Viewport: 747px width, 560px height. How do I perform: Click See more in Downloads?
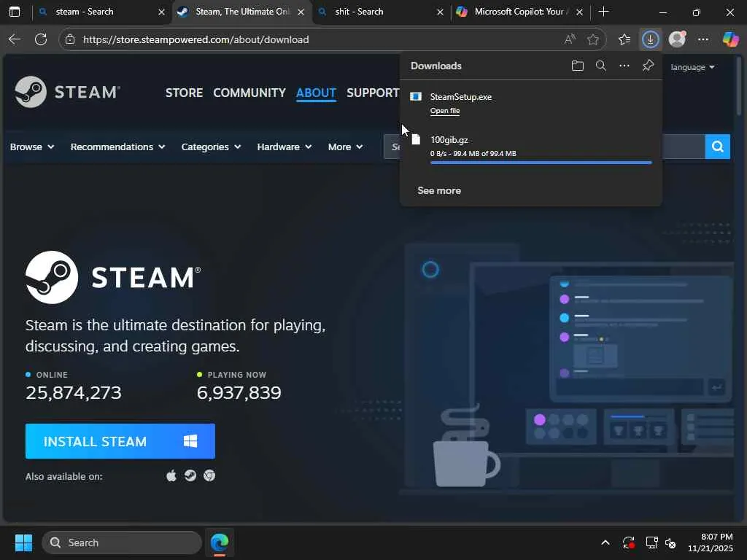tap(439, 190)
